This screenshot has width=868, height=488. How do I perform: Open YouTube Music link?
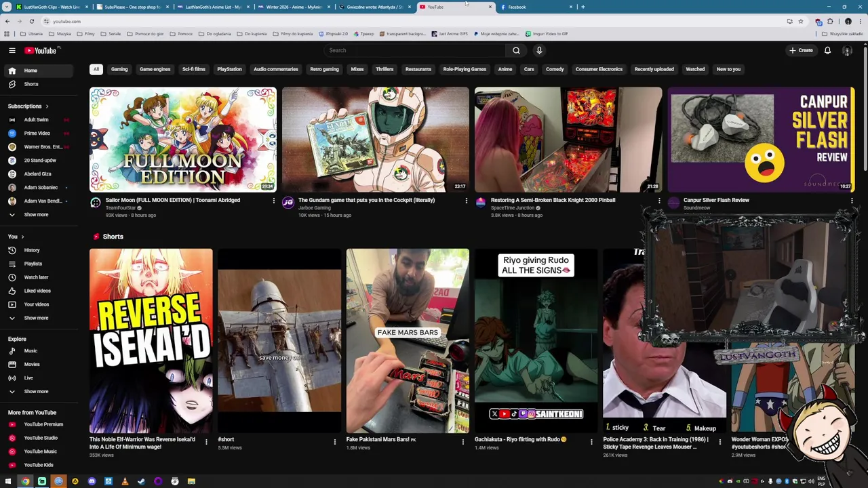coord(41,451)
